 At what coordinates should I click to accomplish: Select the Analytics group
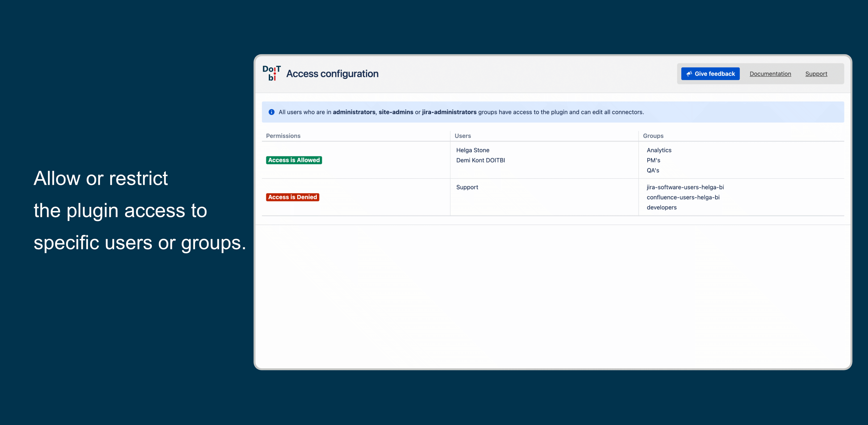(659, 150)
